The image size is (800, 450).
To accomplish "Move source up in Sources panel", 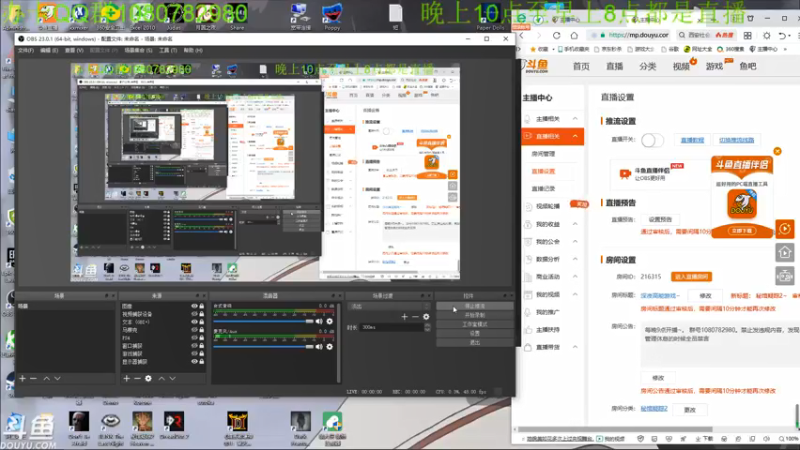I will [162, 379].
